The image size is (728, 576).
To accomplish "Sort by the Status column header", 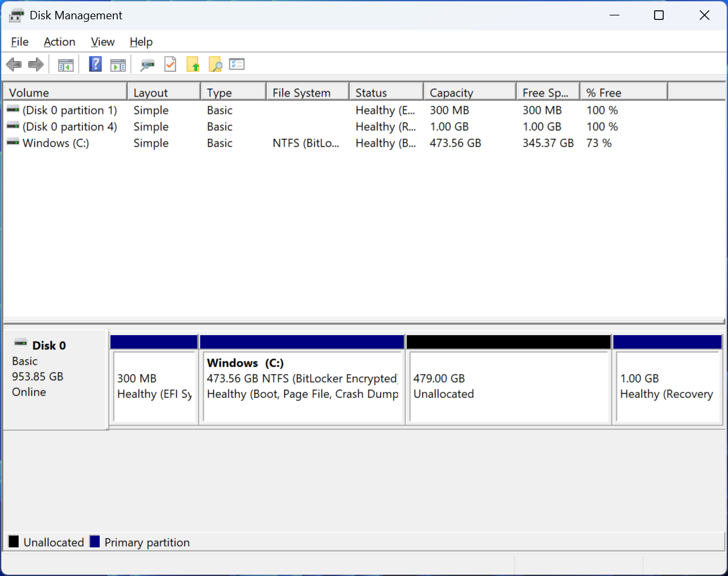I will click(x=387, y=93).
